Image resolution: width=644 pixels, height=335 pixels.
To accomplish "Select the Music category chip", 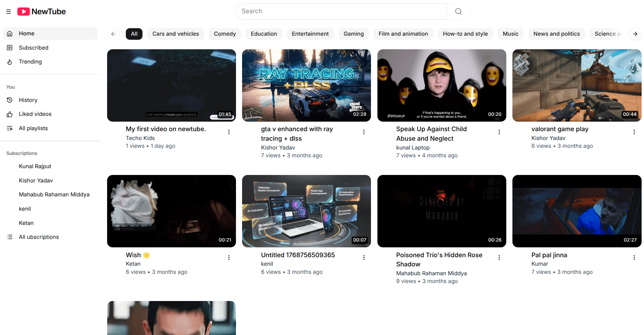I will pos(511,34).
